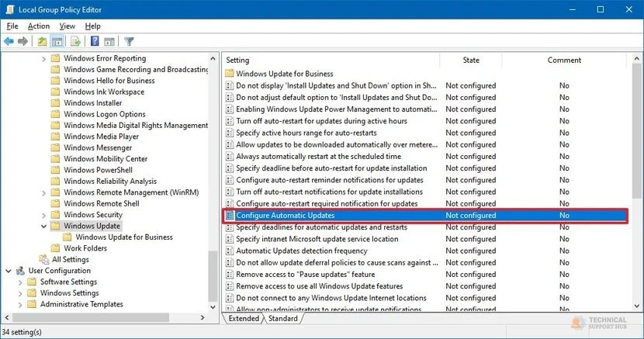This screenshot has width=644, height=339.
Task: Select Specify intranet Microsoft update service location
Action: pos(317,239)
